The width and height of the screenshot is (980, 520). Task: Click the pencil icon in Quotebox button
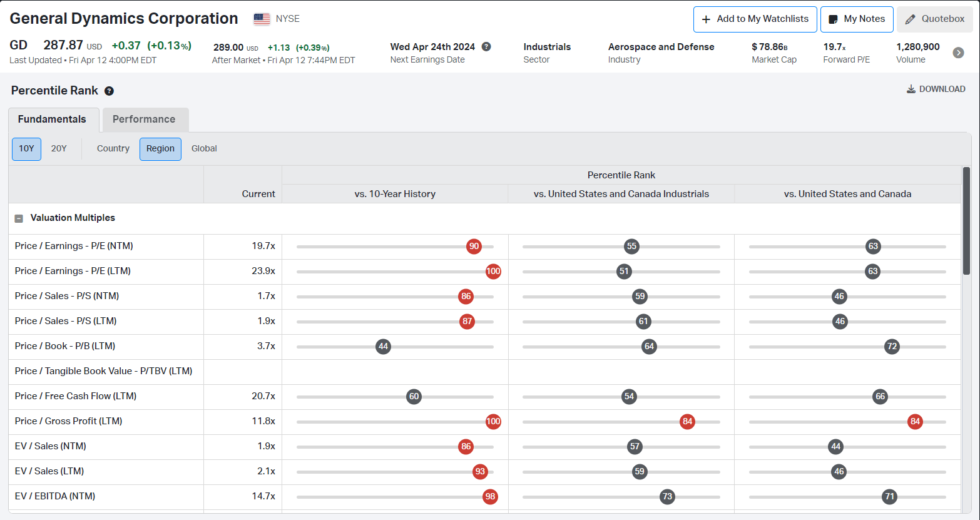click(x=910, y=19)
